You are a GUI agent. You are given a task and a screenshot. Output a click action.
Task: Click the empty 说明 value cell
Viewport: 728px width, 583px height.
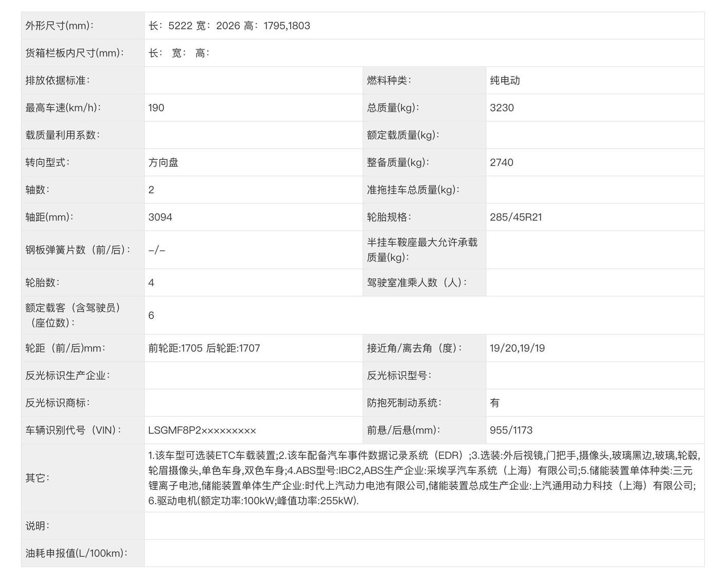tap(423, 526)
